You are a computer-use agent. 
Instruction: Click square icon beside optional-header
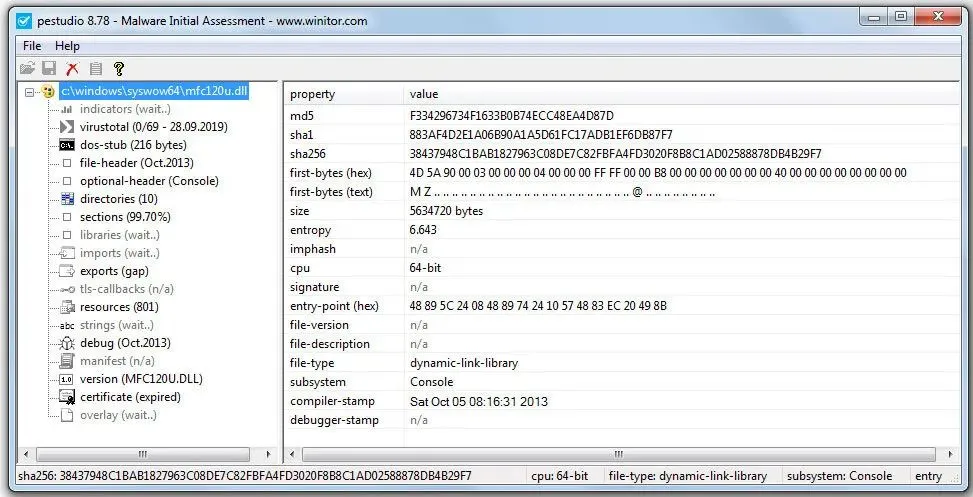pos(67,181)
